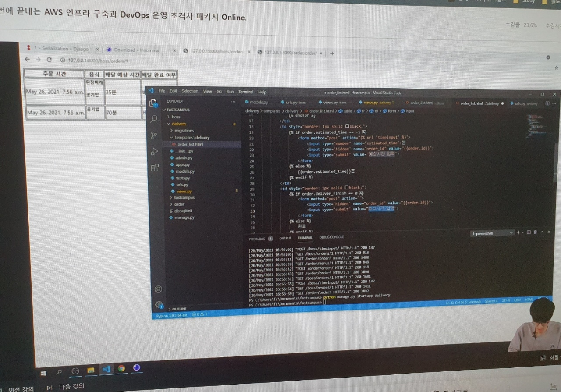Open the Go menu

[x=219, y=92]
